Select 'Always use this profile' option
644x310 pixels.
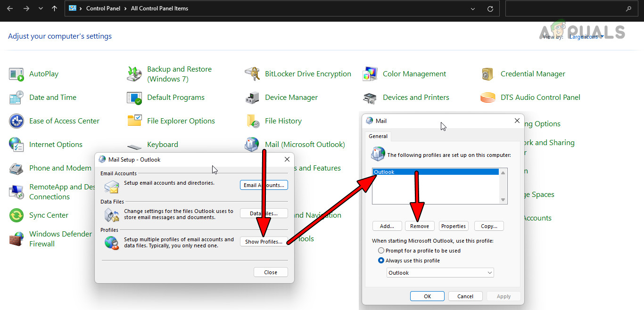coord(381,260)
